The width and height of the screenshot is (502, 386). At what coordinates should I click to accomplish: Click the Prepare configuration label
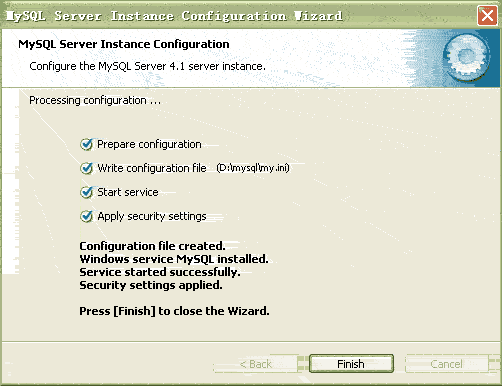(x=149, y=144)
